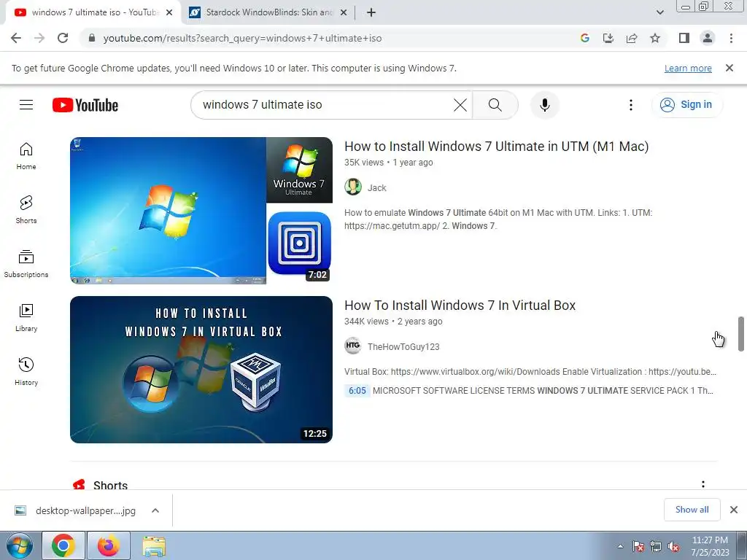
Task: Dismiss the Chrome update notice bar
Action: pyautogui.click(x=729, y=68)
